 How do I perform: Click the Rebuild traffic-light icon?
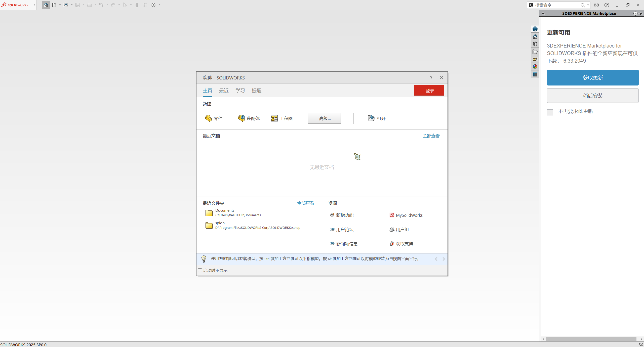click(137, 5)
